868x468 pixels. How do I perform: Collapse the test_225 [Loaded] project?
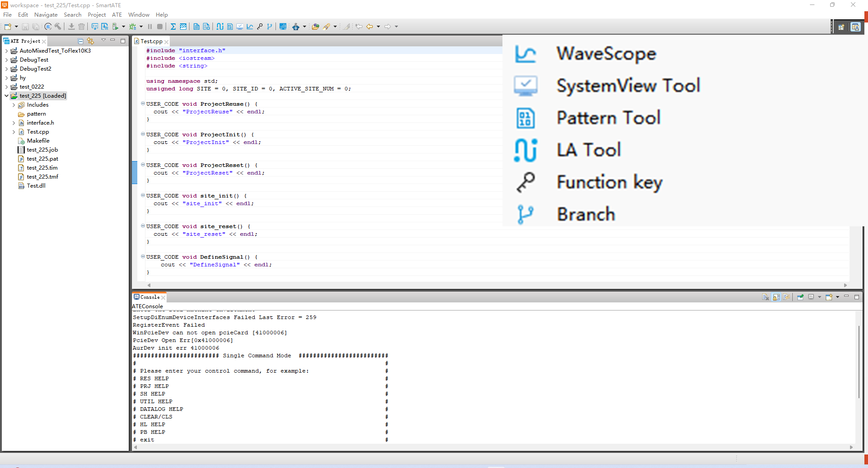click(x=6, y=96)
